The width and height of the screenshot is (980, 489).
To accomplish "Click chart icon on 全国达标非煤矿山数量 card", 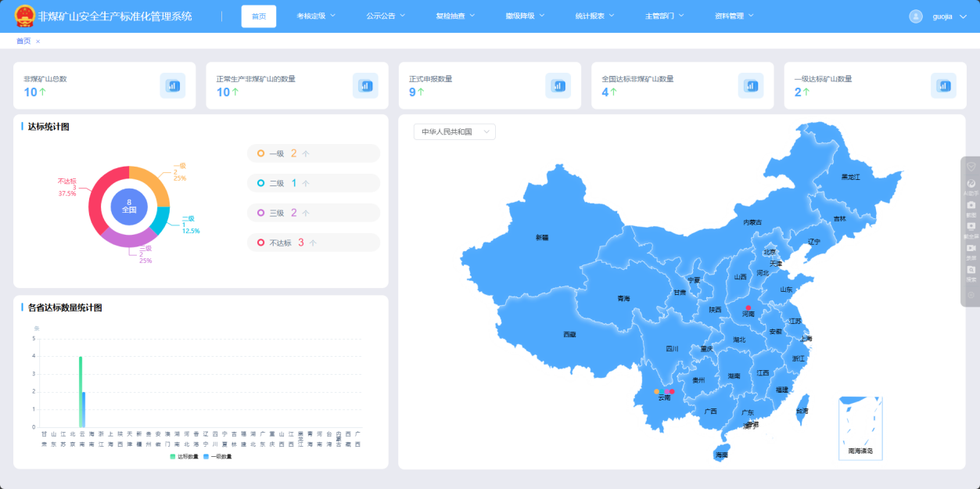I will click(x=751, y=86).
